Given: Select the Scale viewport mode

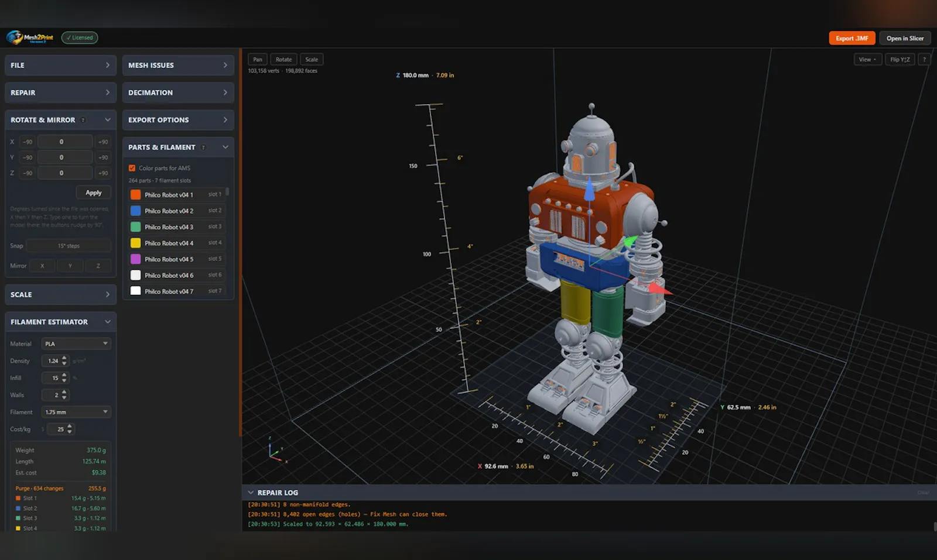Looking at the screenshot, I should click(312, 59).
